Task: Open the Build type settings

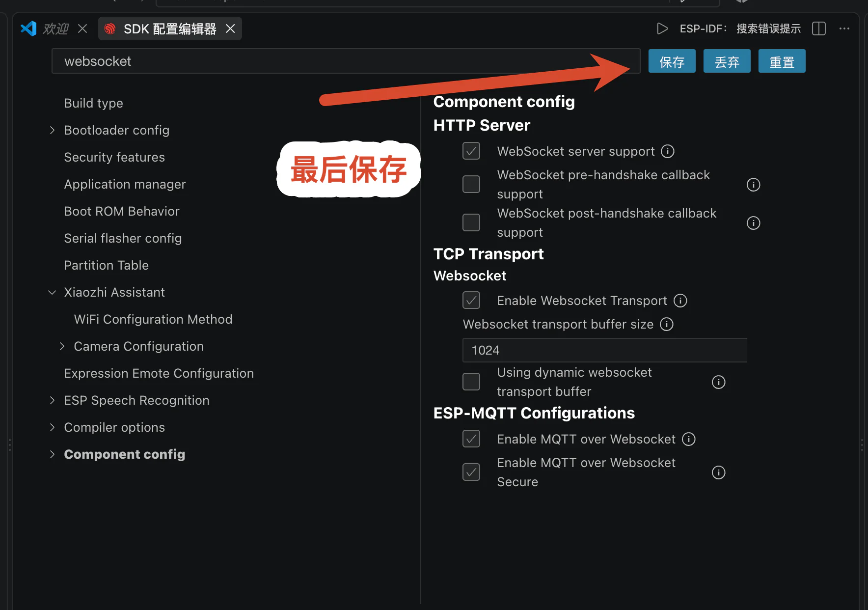Action: coord(93,103)
